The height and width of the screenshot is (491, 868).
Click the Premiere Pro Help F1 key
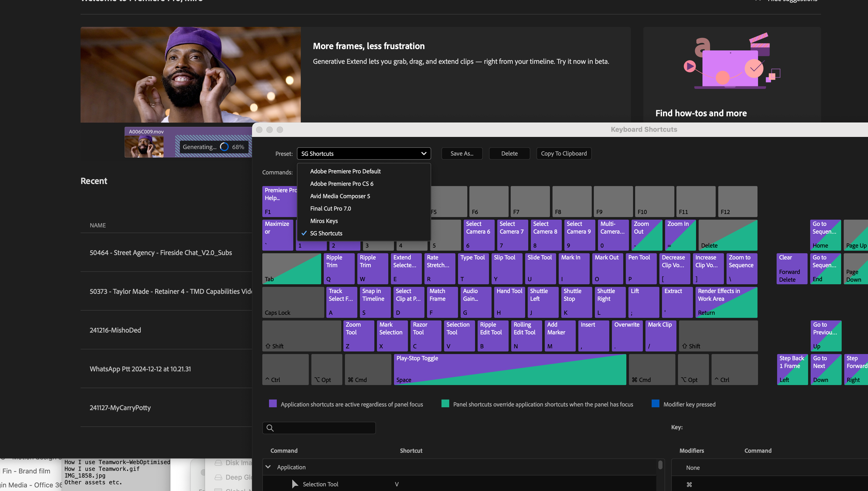coord(279,201)
